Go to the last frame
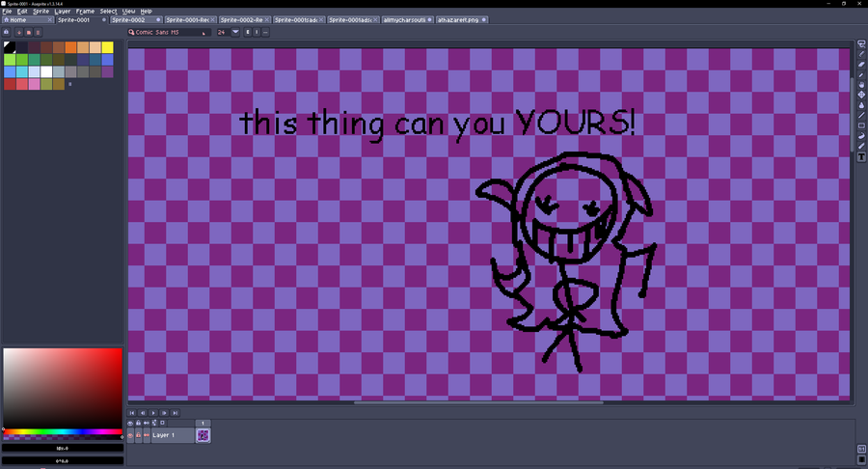This screenshot has width=868, height=469. point(175,413)
